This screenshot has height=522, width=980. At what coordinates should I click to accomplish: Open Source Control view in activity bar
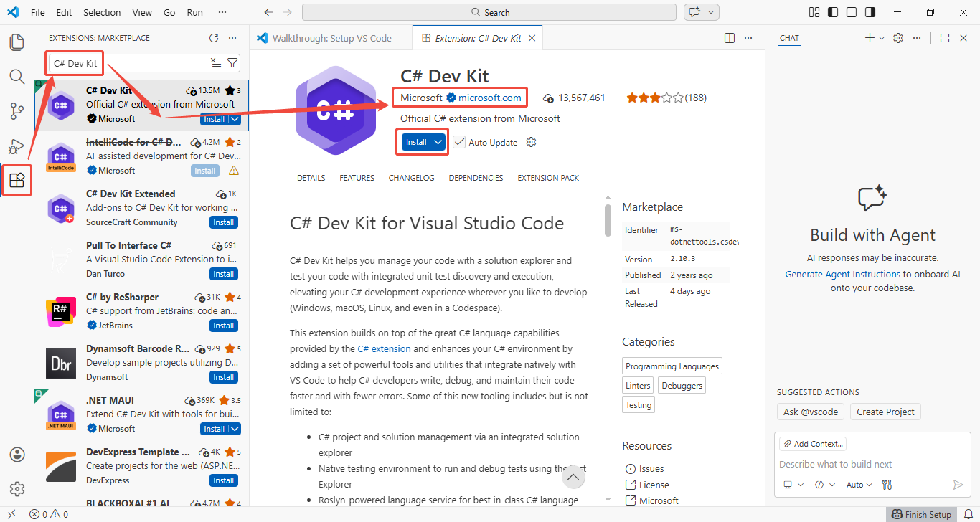[x=17, y=111]
